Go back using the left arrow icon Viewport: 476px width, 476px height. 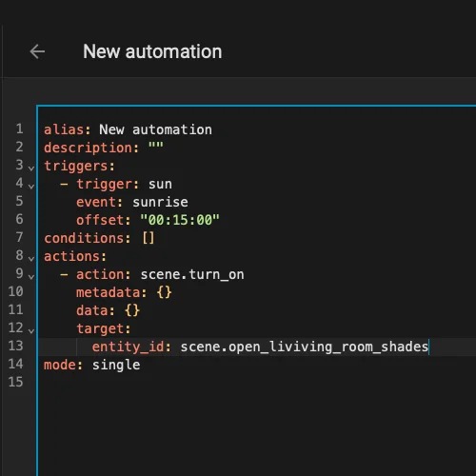pyautogui.click(x=37, y=51)
